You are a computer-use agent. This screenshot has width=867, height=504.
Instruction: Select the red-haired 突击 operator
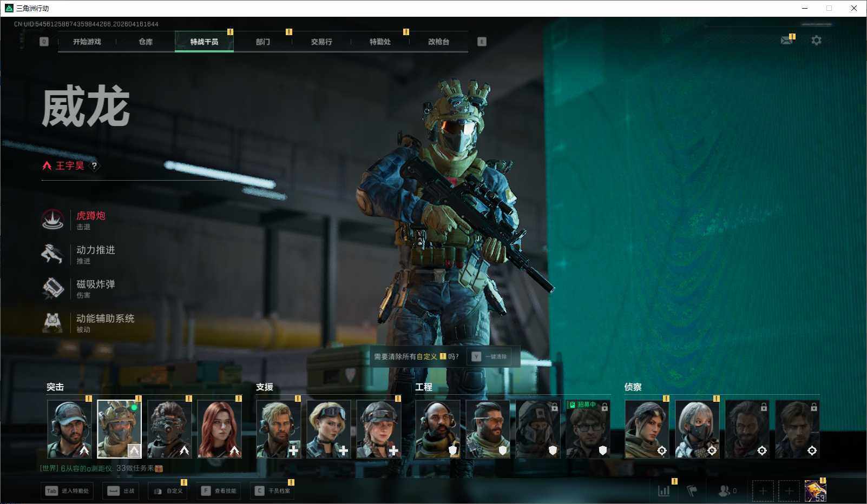click(x=219, y=429)
